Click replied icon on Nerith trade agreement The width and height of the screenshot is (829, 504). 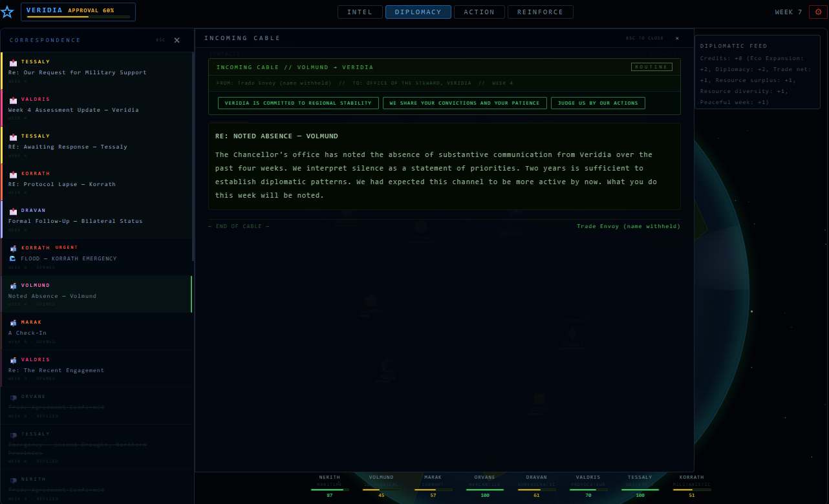[13, 480]
